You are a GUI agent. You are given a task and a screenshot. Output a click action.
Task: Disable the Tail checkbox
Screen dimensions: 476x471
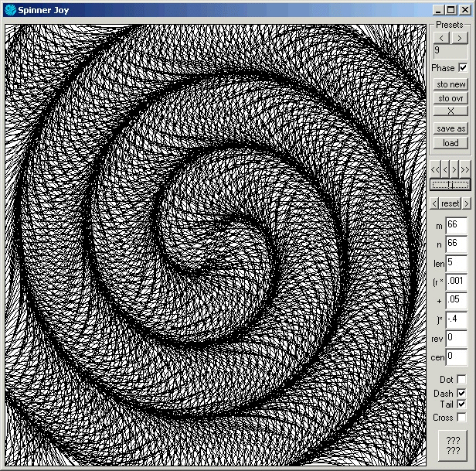[461, 404]
